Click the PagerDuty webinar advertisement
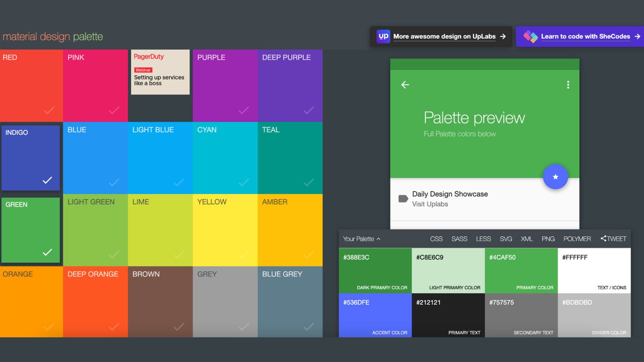 160,72
